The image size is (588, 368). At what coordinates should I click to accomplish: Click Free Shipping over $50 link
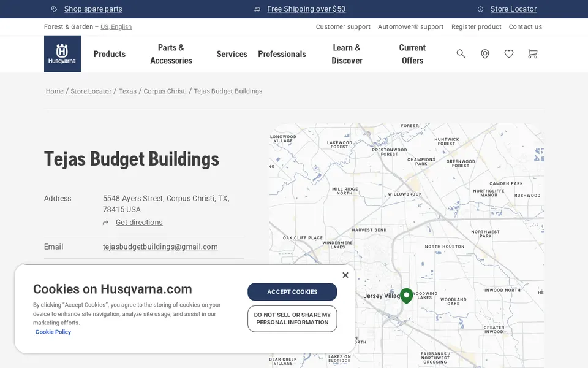point(306,9)
